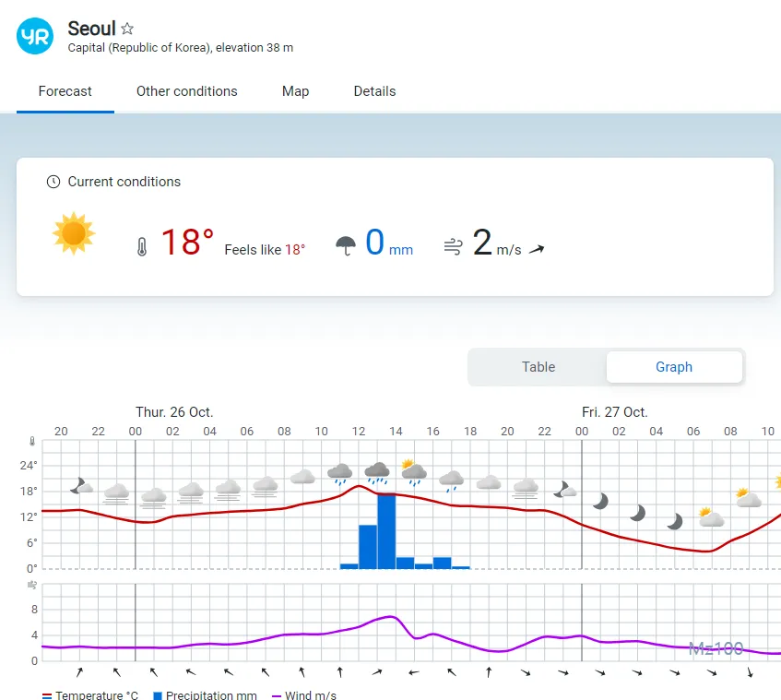Click the tallest precipitation bar at hour 14
This screenshot has width=781, height=700.
click(x=386, y=531)
